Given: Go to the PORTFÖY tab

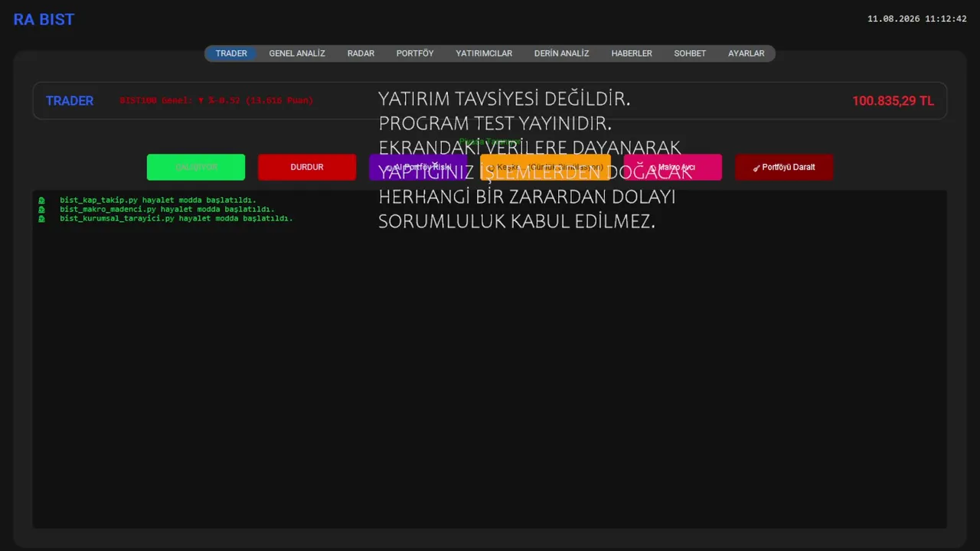Looking at the screenshot, I should pos(415,54).
